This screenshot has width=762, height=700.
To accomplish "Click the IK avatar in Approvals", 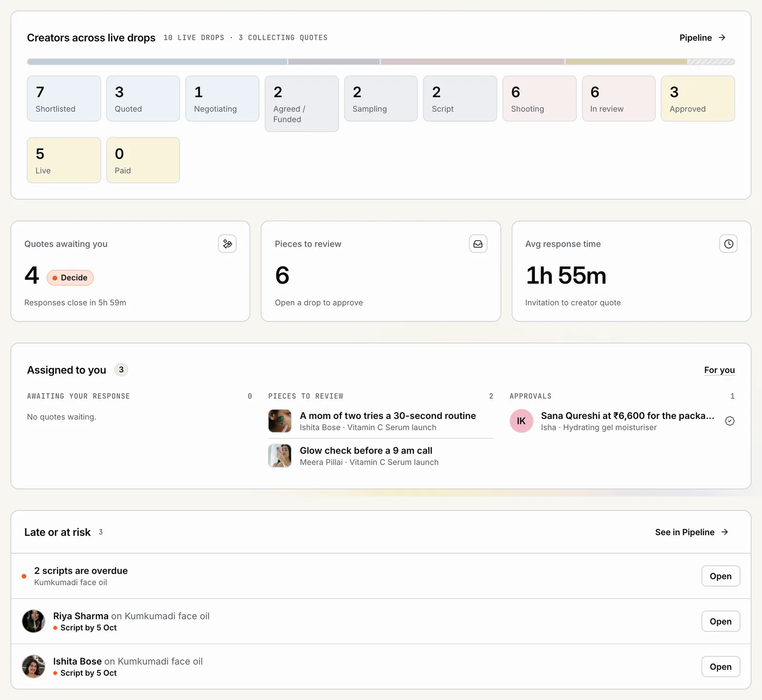I will (x=521, y=421).
